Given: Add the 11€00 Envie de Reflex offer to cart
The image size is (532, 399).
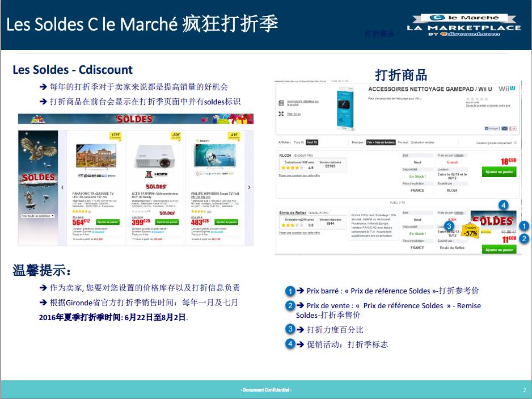Looking at the screenshot, I should [499, 250].
